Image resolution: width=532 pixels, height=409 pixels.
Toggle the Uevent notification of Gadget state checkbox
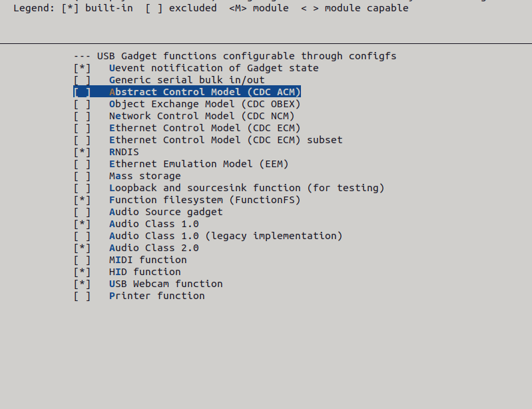click(82, 68)
